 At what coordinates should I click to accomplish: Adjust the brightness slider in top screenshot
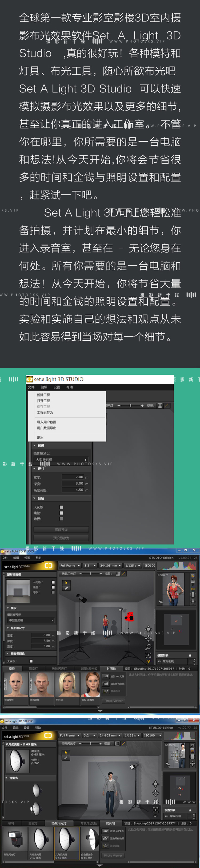pyautogui.click(x=131, y=406)
